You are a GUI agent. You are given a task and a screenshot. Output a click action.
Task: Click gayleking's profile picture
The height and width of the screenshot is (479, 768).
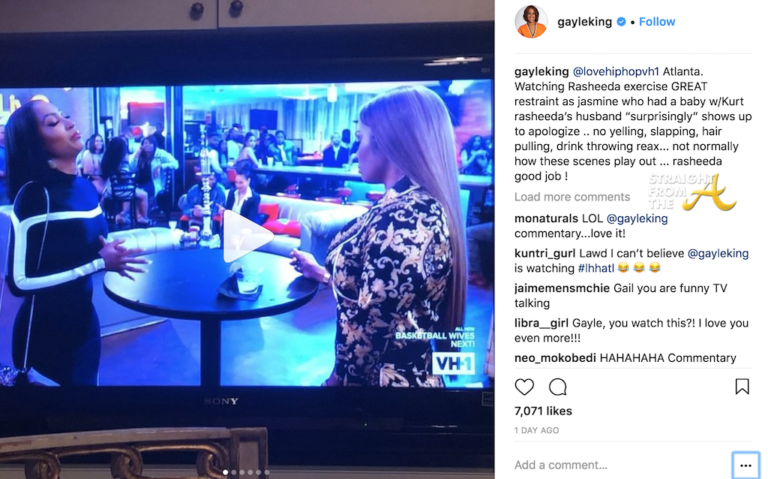(x=531, y=22)
